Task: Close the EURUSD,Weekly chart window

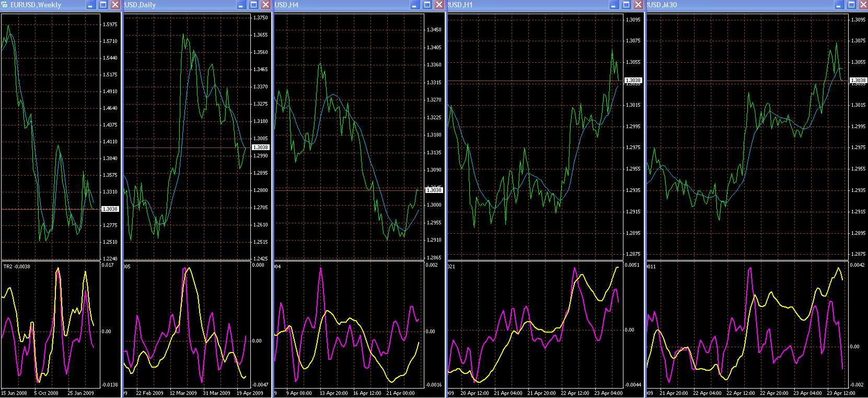Action: click(115, 5)
